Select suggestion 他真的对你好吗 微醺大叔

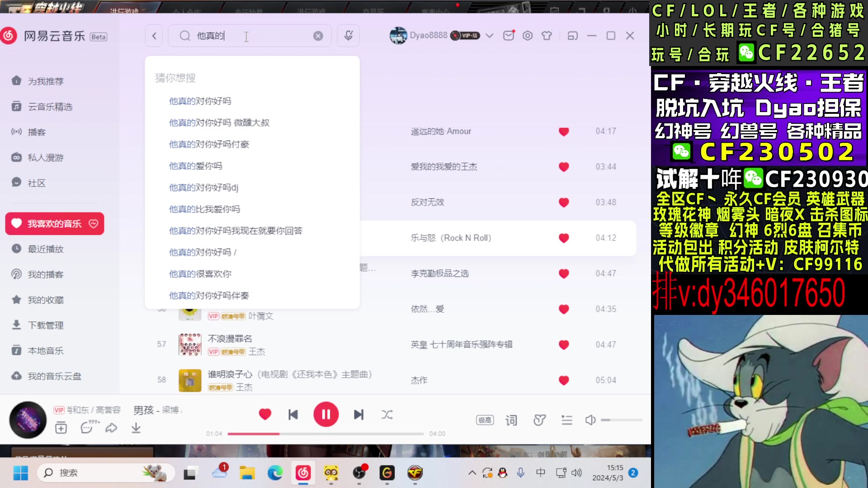coord(219,123)
